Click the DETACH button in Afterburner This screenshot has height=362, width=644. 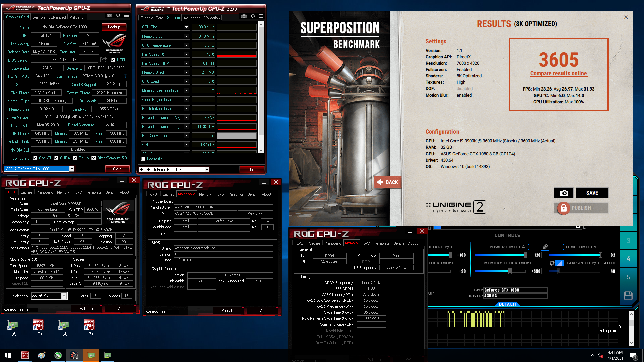click(x=507, y=304)
